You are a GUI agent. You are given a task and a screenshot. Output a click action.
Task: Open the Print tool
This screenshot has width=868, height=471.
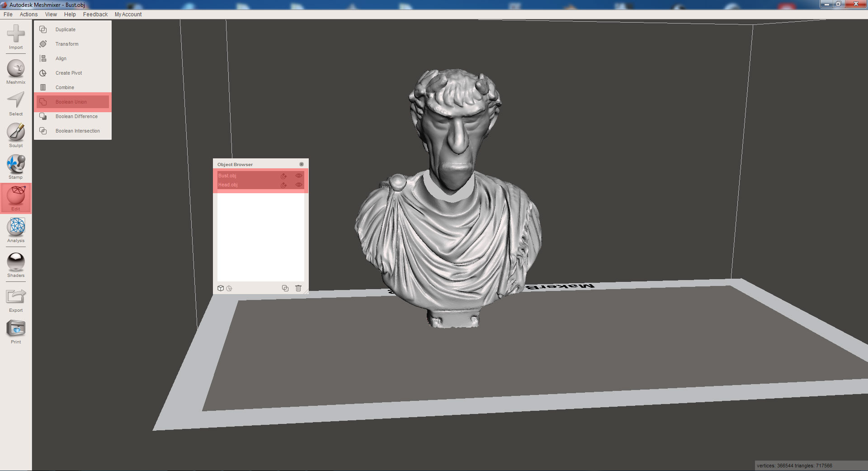click(16, 332)
